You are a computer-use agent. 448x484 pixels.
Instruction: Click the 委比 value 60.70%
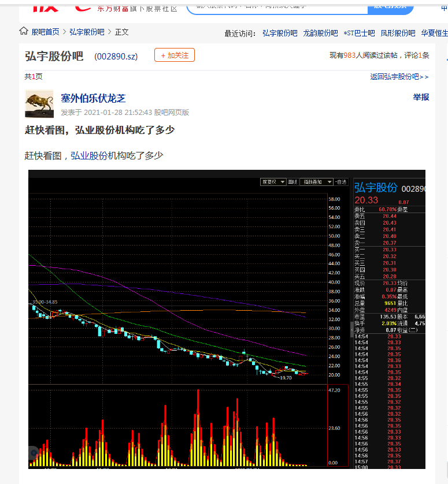coord(387,210)
